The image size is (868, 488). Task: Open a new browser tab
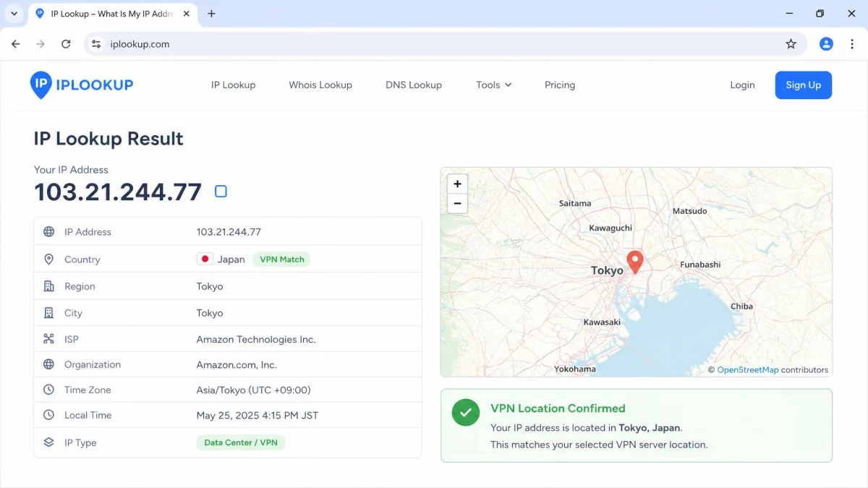(211, 14)
